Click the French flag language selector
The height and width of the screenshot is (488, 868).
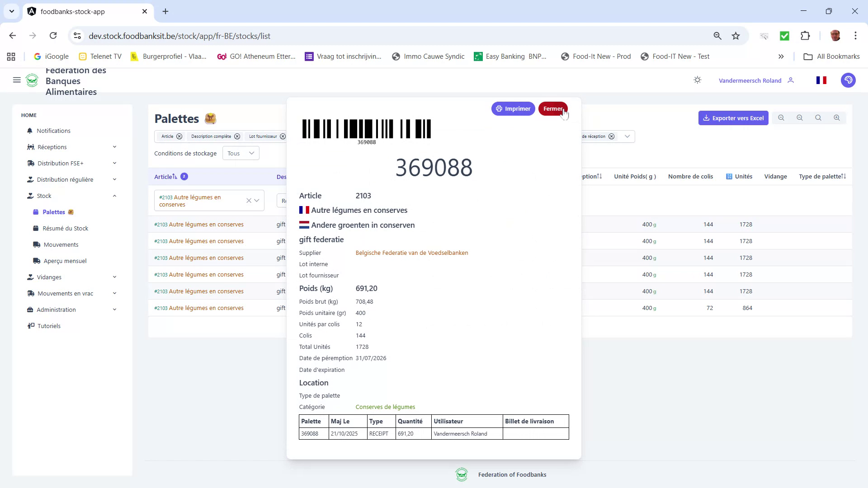click(x=821, y=80)
